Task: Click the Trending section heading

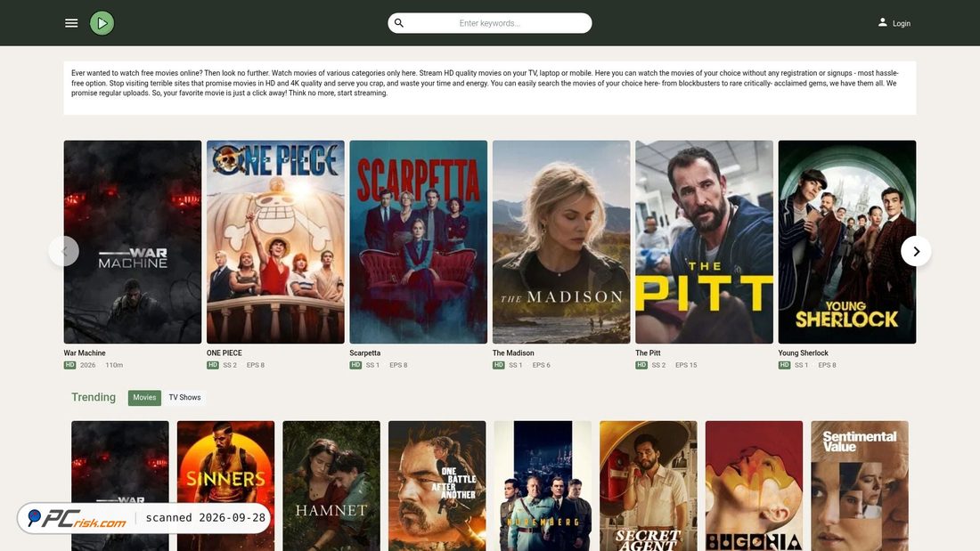Action: point(94,397)
